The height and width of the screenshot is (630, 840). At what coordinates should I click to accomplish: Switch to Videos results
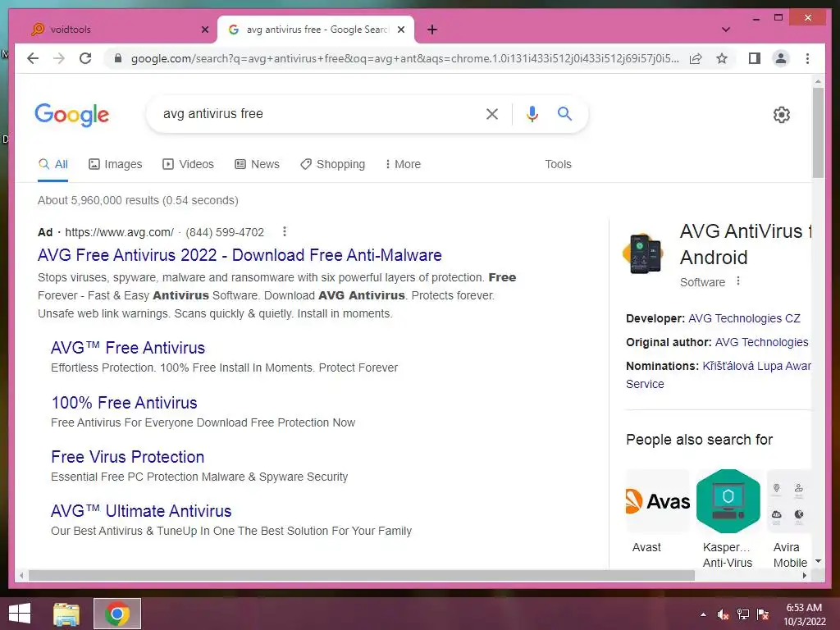(x=188, y=164)
